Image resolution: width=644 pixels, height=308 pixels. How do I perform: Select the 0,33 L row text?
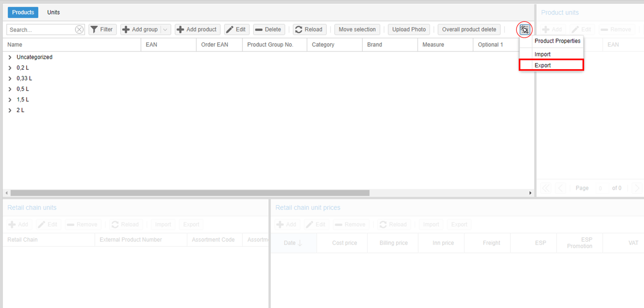pos(24,79)
